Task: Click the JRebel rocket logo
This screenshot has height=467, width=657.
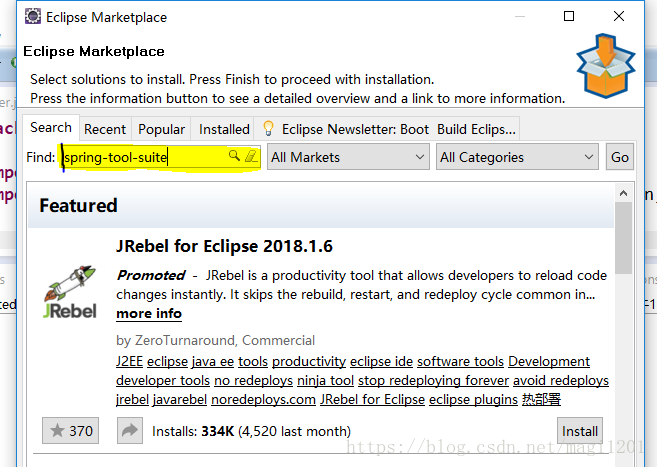Action: click(70, 292)
